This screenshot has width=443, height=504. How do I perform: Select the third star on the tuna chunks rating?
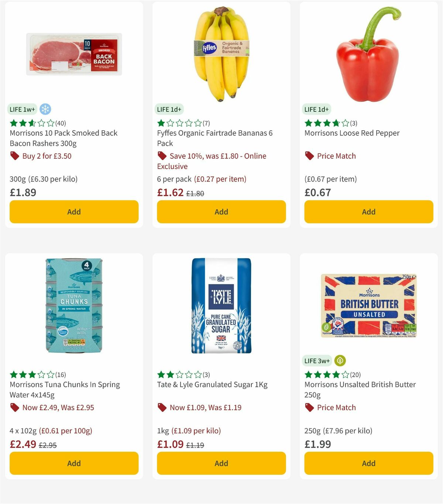(x=32, y=374)
